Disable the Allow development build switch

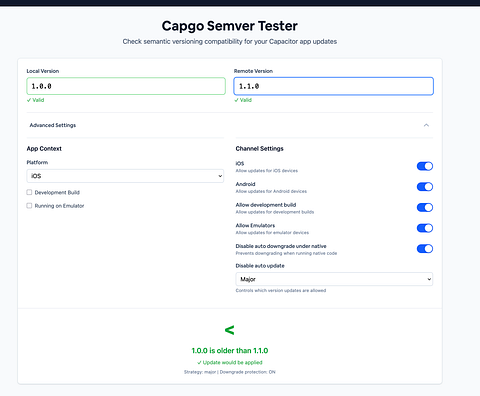tap(425, 208)
